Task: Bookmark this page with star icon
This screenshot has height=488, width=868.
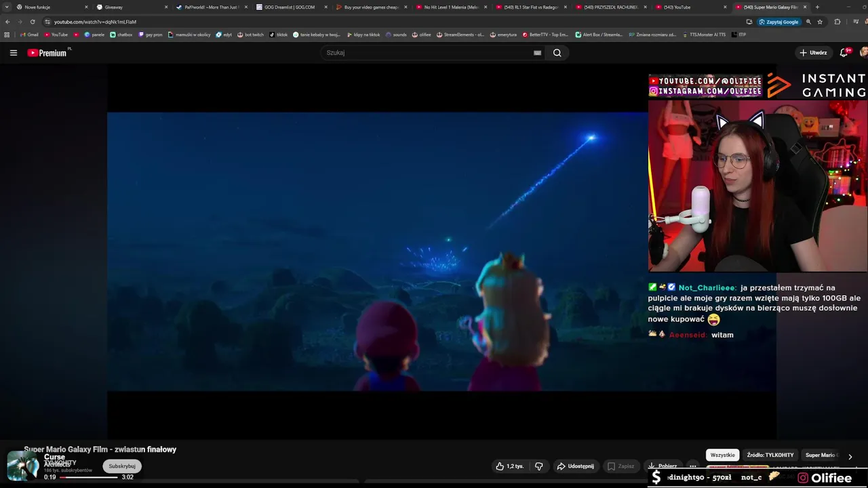Action: pyautogui.click(x=820, y=22)
